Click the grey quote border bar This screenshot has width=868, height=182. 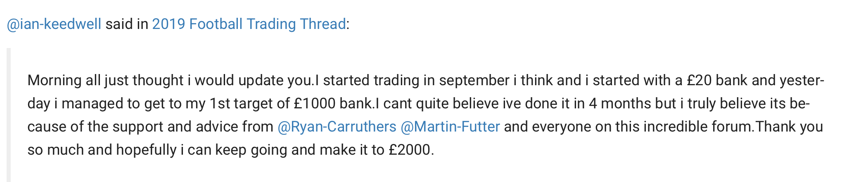pyautogui.click(x=9, y=115)
